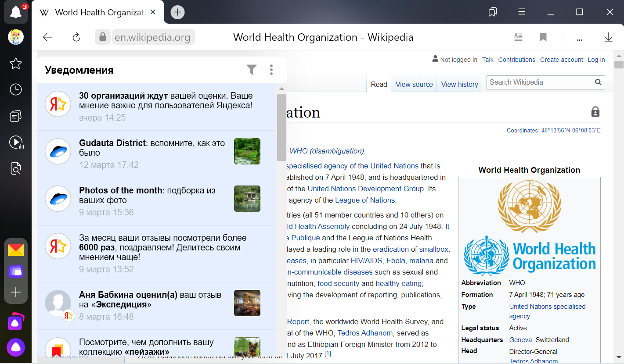Open the coordinates 46°13′56″N link
The image size is (624, 364).
tap(571, 130)
